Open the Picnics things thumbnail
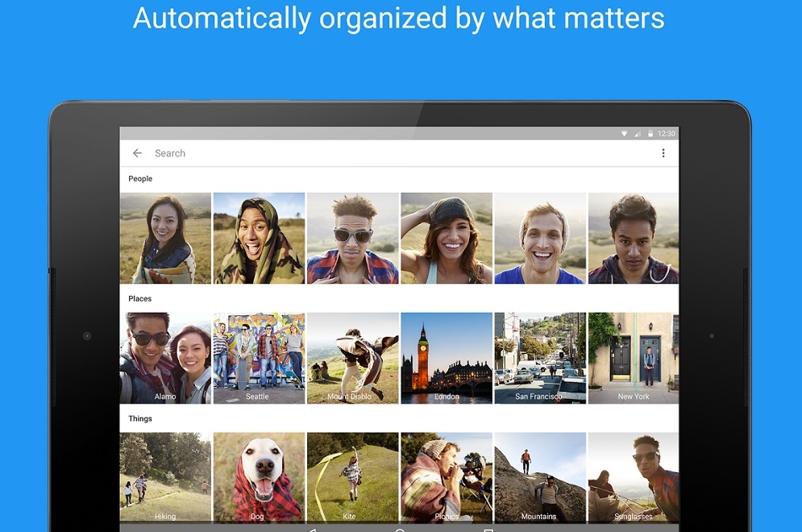Viewport: 802px width, 532px height. pos(447,478)
